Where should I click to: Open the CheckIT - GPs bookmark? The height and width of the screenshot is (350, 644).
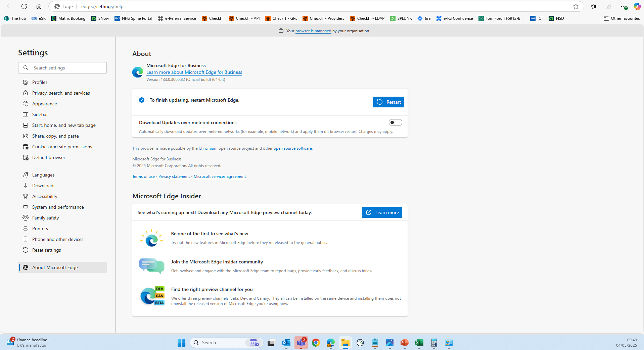point(281,18)
